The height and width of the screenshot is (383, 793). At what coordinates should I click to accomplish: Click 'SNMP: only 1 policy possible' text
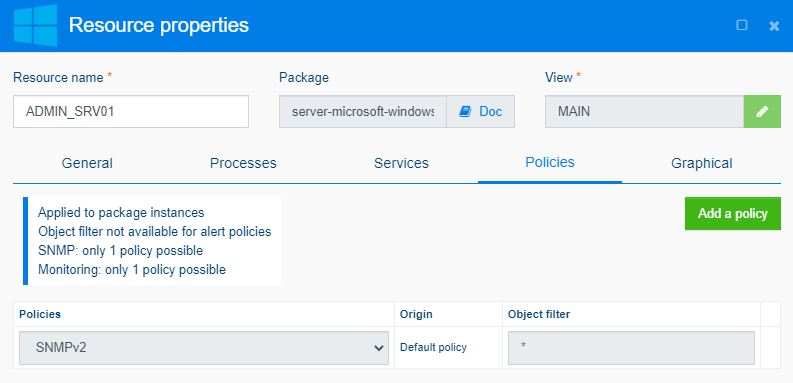(120, 250)
